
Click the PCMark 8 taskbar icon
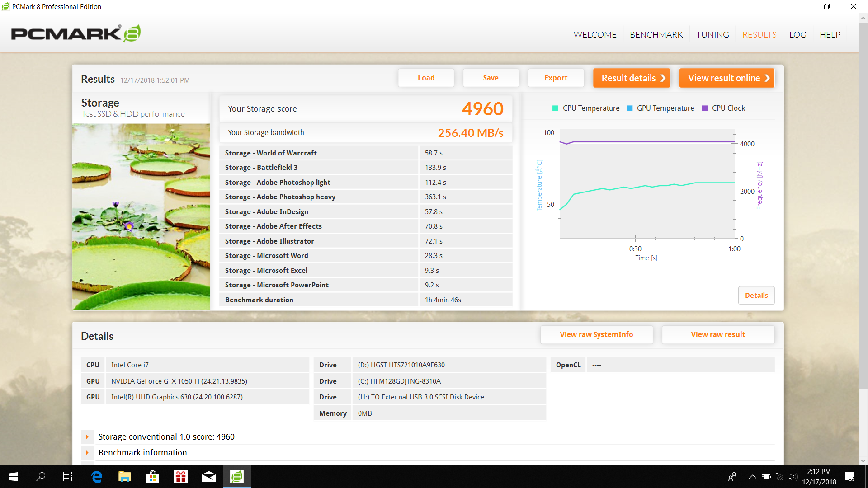tap(237, 477)
